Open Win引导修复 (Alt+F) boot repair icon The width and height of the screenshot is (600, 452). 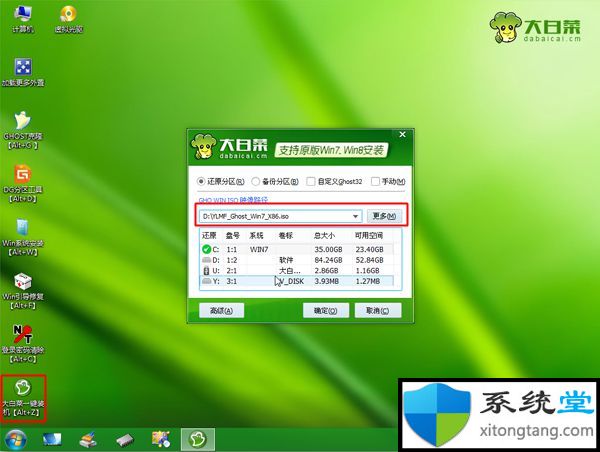click(23, 291)
